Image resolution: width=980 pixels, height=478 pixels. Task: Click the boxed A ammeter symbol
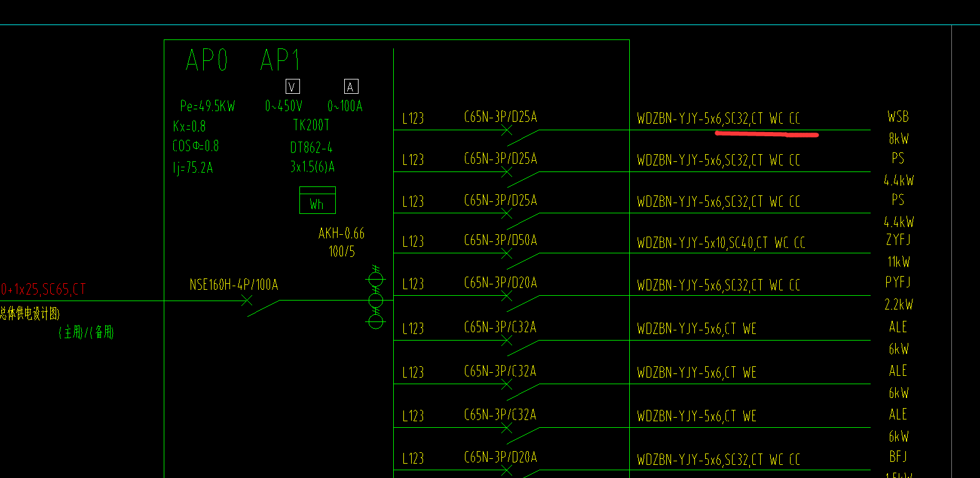pyautogui.click(x=351, y=87)
